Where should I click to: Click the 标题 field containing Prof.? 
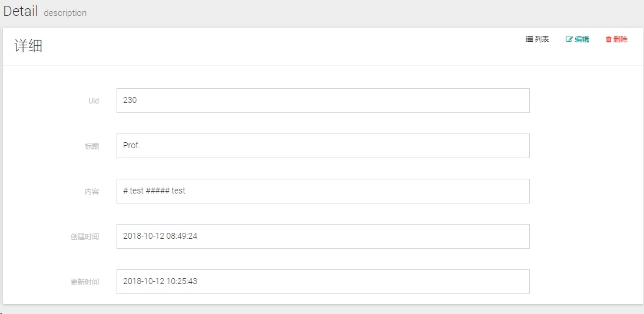tap(323, 146)
